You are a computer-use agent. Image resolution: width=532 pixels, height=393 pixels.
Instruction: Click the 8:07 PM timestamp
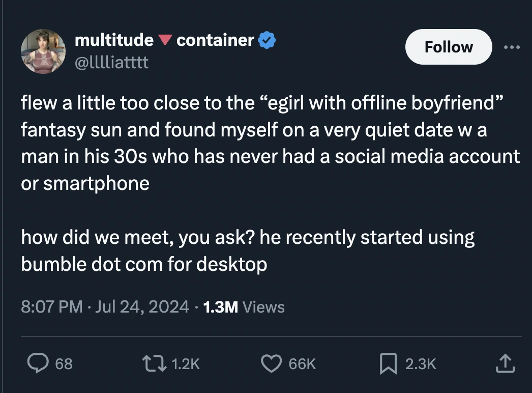(x=51, y=306)
